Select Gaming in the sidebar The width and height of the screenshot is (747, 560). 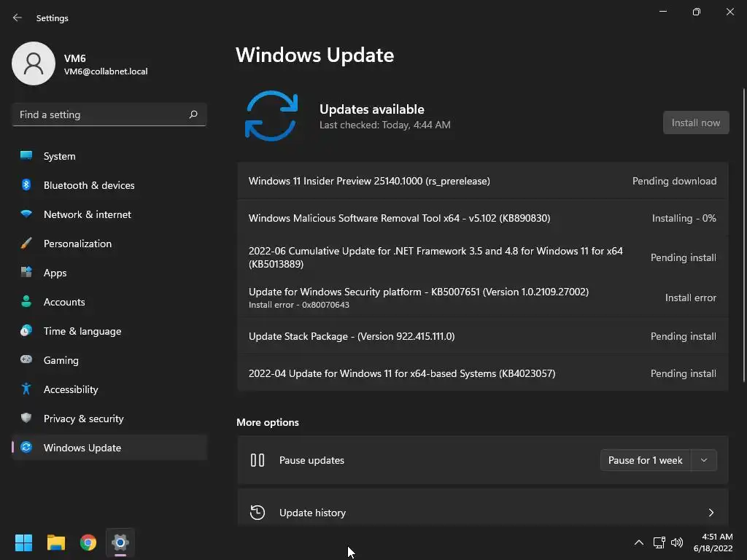(x=109, y=360)
